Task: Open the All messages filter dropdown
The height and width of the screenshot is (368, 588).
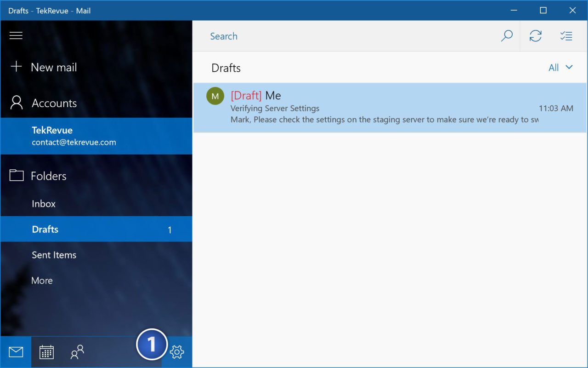Action: pyautogui.click(x=560, y=67)
